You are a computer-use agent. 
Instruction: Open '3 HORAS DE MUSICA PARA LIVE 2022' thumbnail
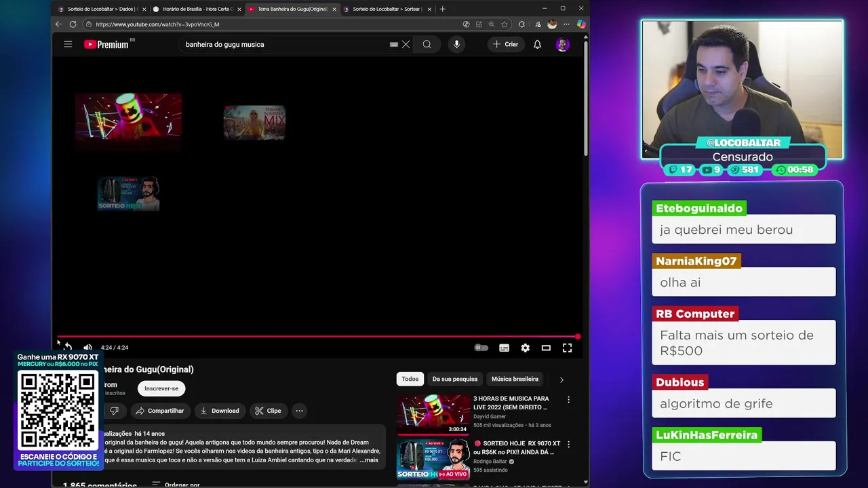point(433,414)
